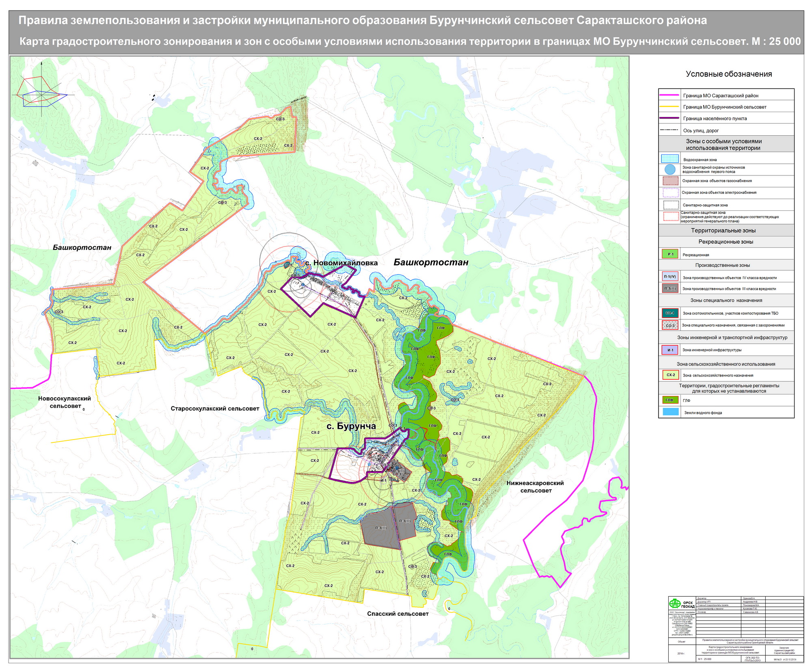Click the 'Территориальные зоны' legend header
The width and height of the screenshot is (812, 669).
point(723,230)
